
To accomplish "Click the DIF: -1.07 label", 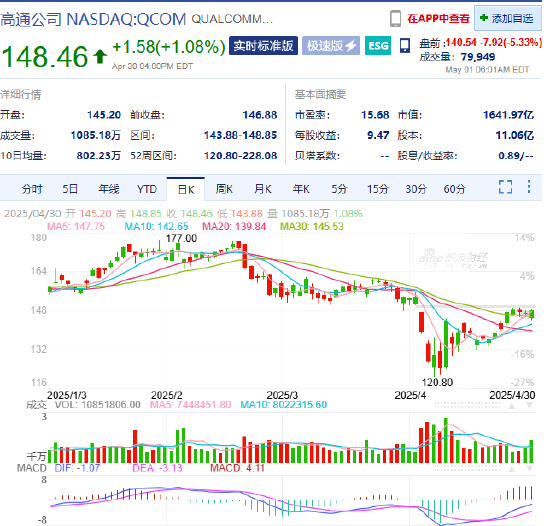I will (x=77, y=468).
